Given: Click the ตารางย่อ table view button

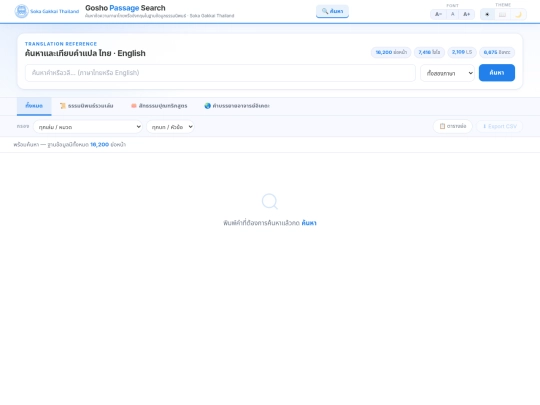Looking at the screenshot, I should pos(453,126).
